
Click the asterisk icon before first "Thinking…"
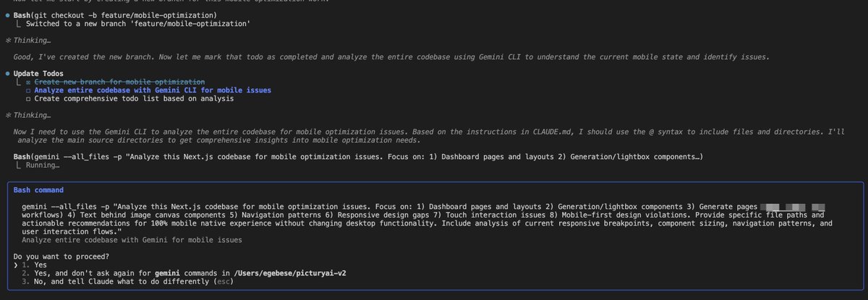pos(7,40)
